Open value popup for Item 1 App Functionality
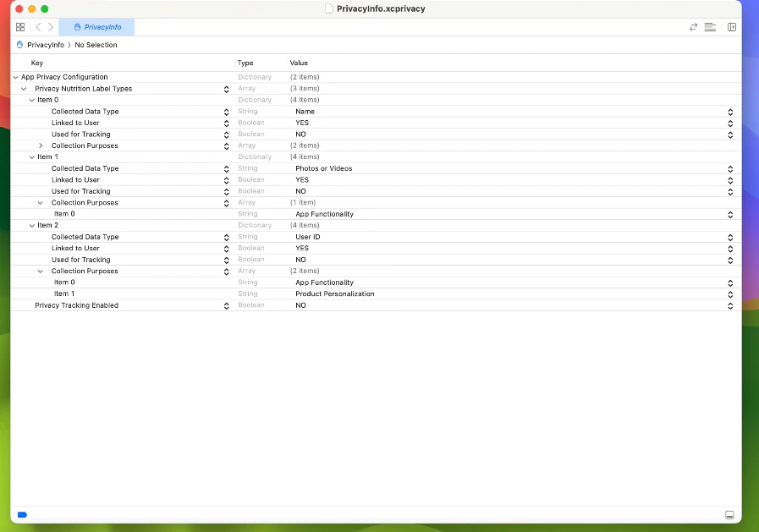 [730, 214]
